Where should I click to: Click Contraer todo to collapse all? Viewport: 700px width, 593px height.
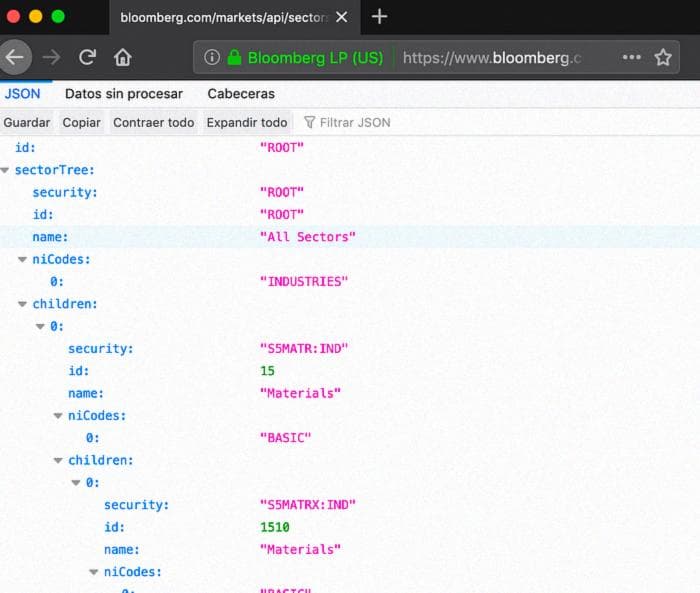154,122
